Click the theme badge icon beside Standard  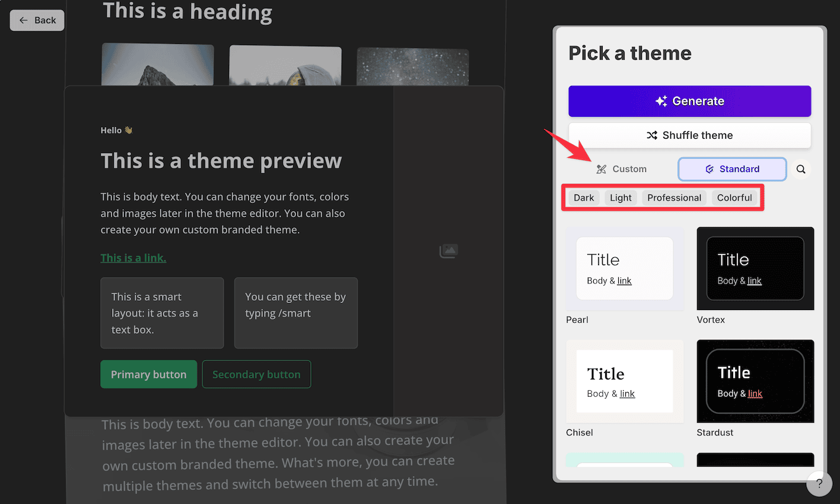click(709, 169)
